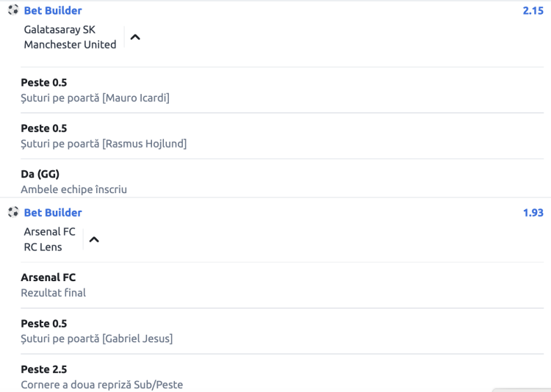551x392 pixels.
Task: Open the first Bet Builder title link
Action: tap(53, 10)
